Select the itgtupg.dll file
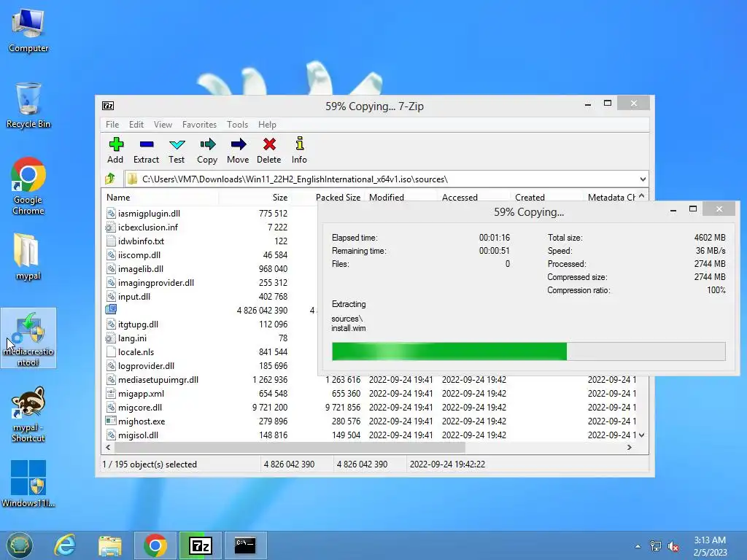This screenshot has width=747, height=560. tap(138, 324)
